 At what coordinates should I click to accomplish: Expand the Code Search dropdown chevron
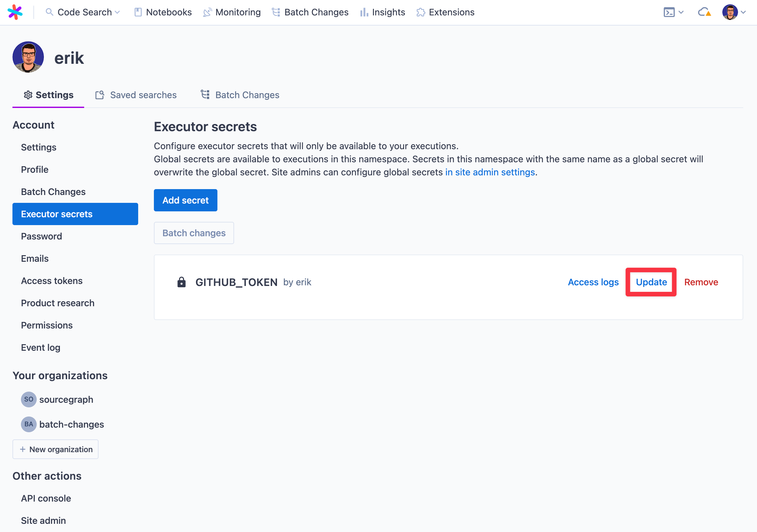[x=118, y=12]
